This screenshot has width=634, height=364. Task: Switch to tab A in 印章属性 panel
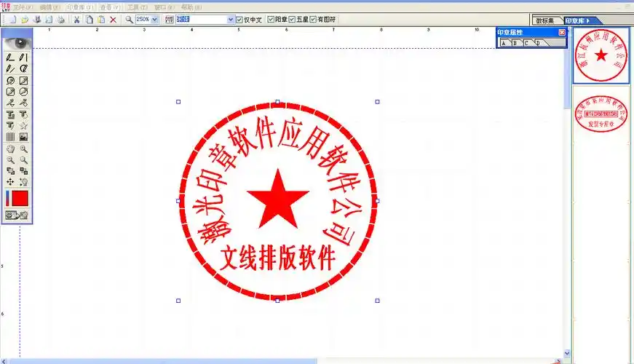click(x=504, y=43)
